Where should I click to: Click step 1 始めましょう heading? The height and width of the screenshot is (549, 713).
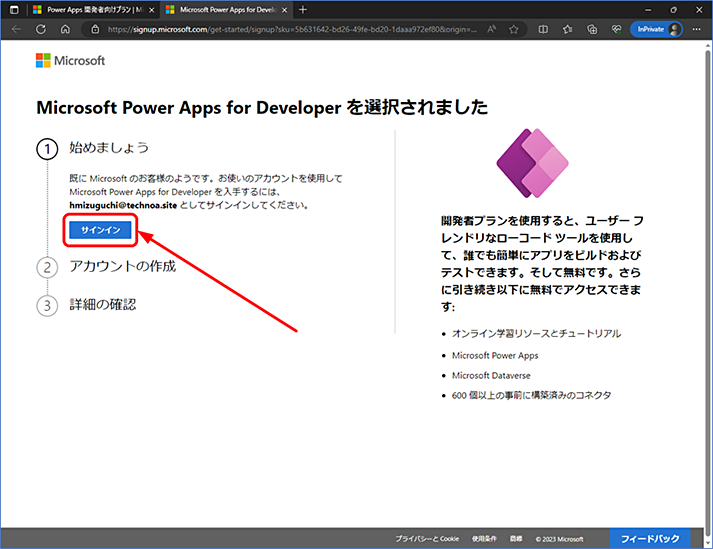coord(109,147)
